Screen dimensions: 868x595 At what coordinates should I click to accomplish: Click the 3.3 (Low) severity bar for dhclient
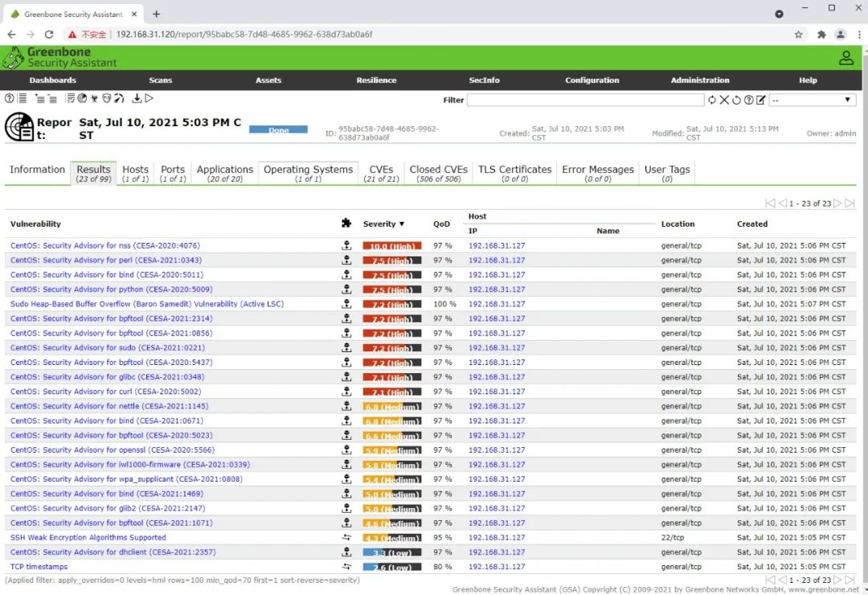point(392,552)
